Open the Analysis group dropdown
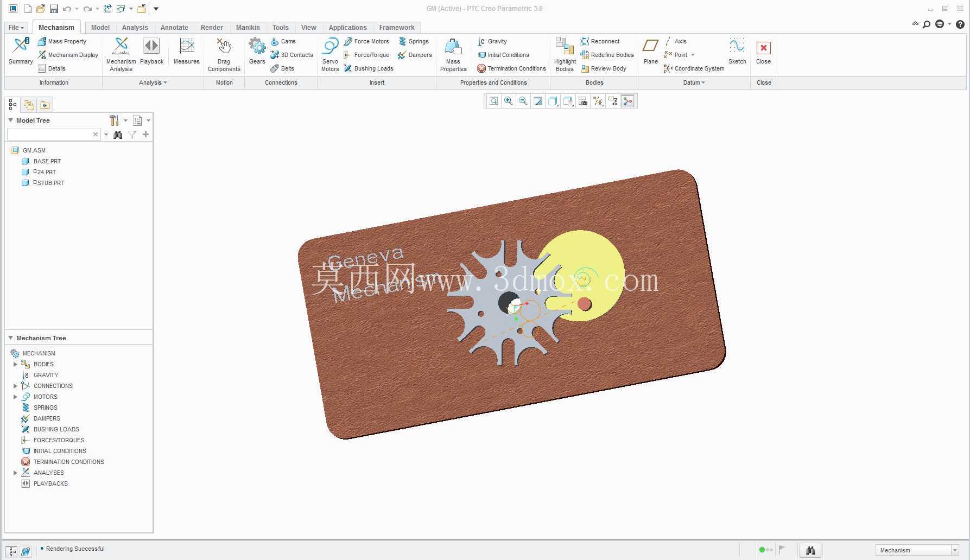Viewport: 970px width, 560px height. point(153,82)
